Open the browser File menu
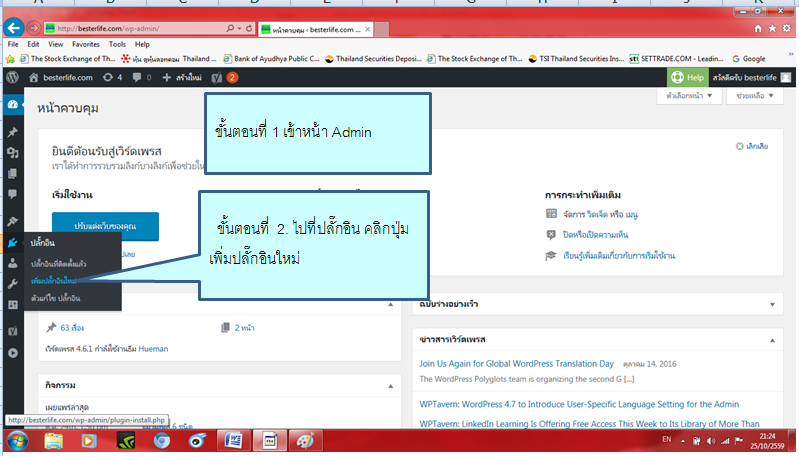Image resolution: width=799 pixels, height=456 pixels. (x=13, y=44)
